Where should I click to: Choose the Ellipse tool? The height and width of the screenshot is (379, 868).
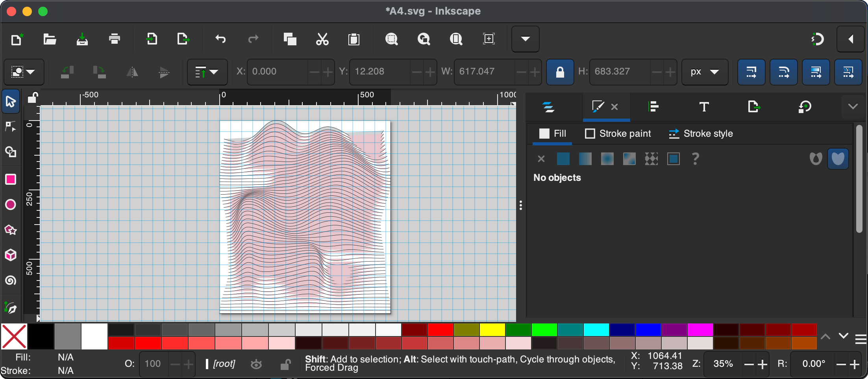pos(11,204)
